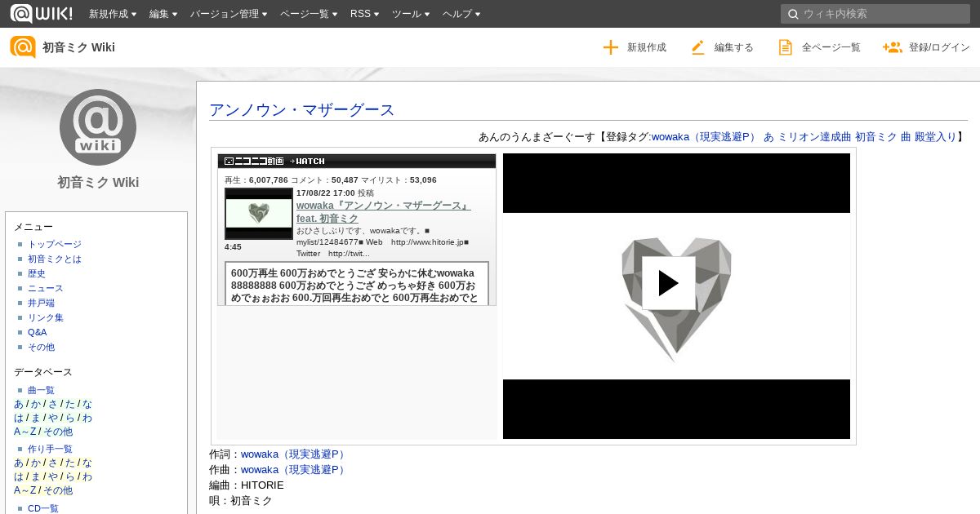The height and width of the screenshot is (514, 980).
Task: Click the plus icon for 新規作成
Action: [x=611, y=47]
